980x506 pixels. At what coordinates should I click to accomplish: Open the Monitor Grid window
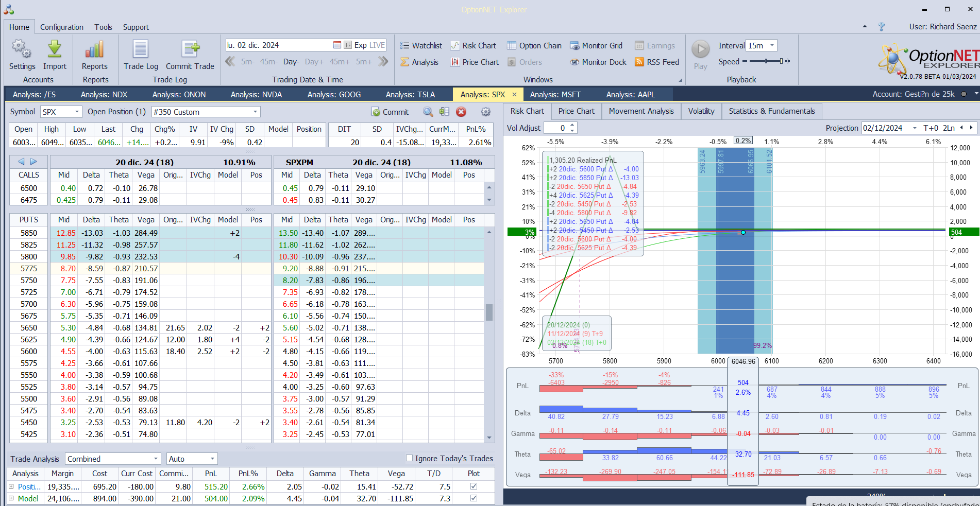pyautogui.click(x=596, y=46)
